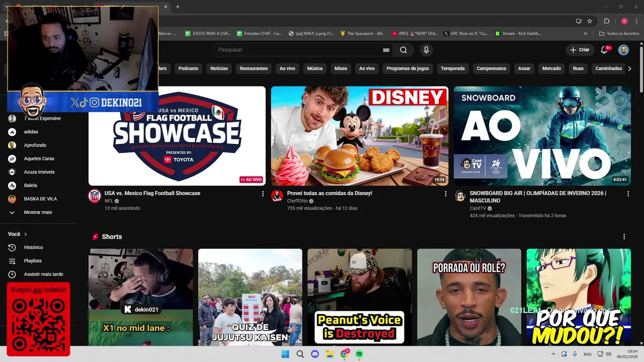Open the Por Que Mudou short

click(x=579, y=297)
